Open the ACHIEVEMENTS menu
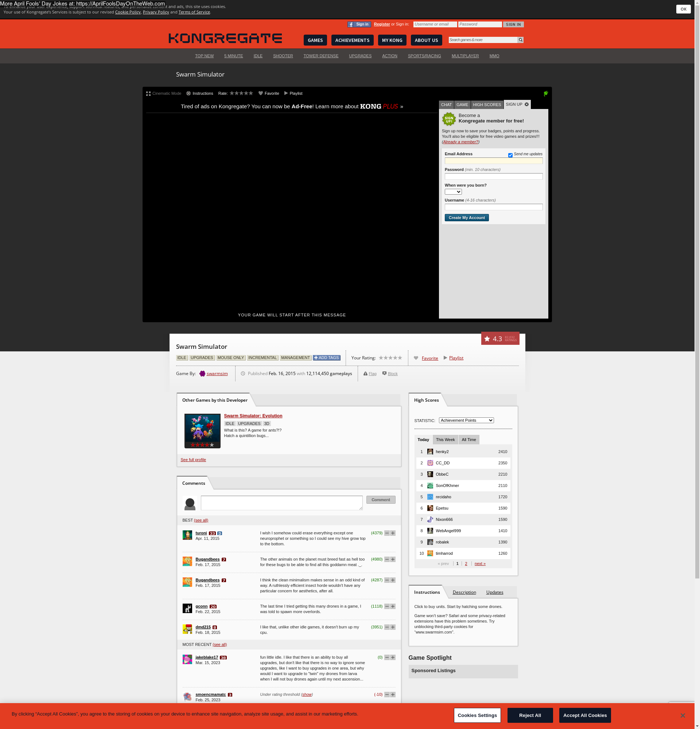The width and height of the screenshot is (700, 729). point(352,40)
